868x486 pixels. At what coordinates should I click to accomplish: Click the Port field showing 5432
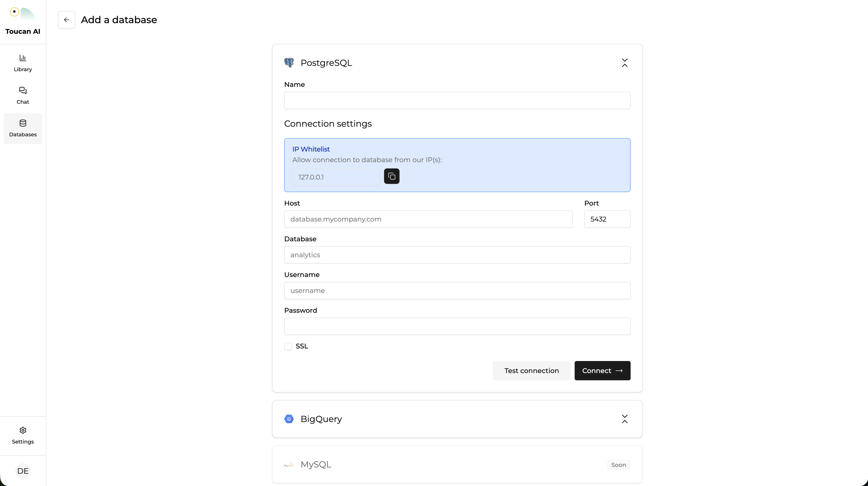[607, 219]
